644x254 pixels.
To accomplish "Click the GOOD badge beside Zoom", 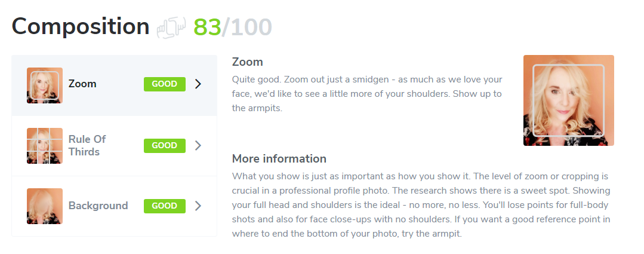I will tap(164, 84).
